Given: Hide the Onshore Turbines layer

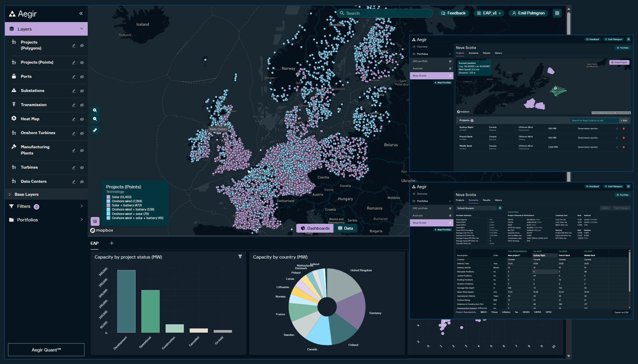Looking at the screenshot, I should (82, 133).
